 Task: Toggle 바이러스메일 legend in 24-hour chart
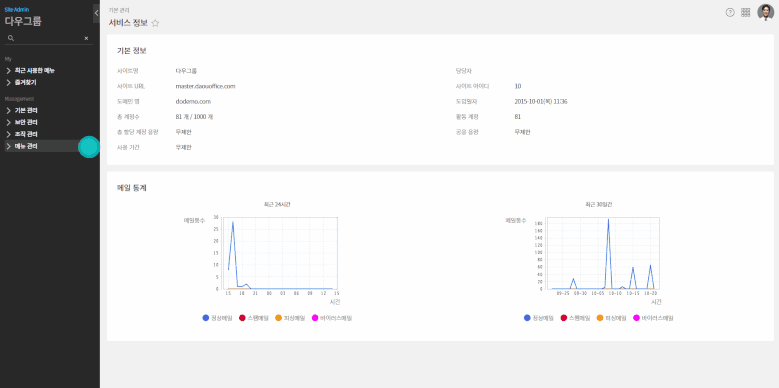(331, 318)
